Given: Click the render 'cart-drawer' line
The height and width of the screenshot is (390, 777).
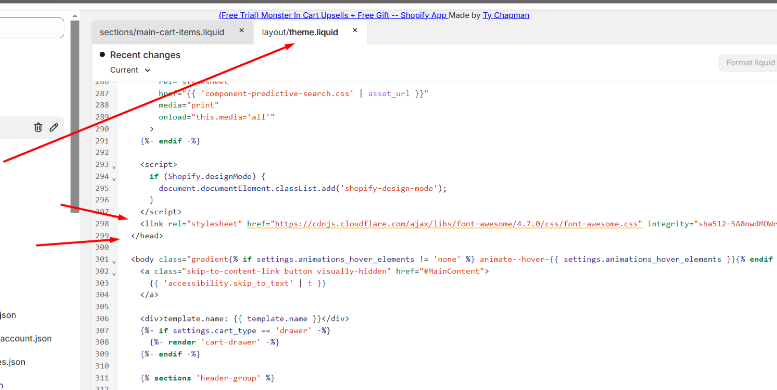Looking at the screenshot, I should (x=214, y=342).
